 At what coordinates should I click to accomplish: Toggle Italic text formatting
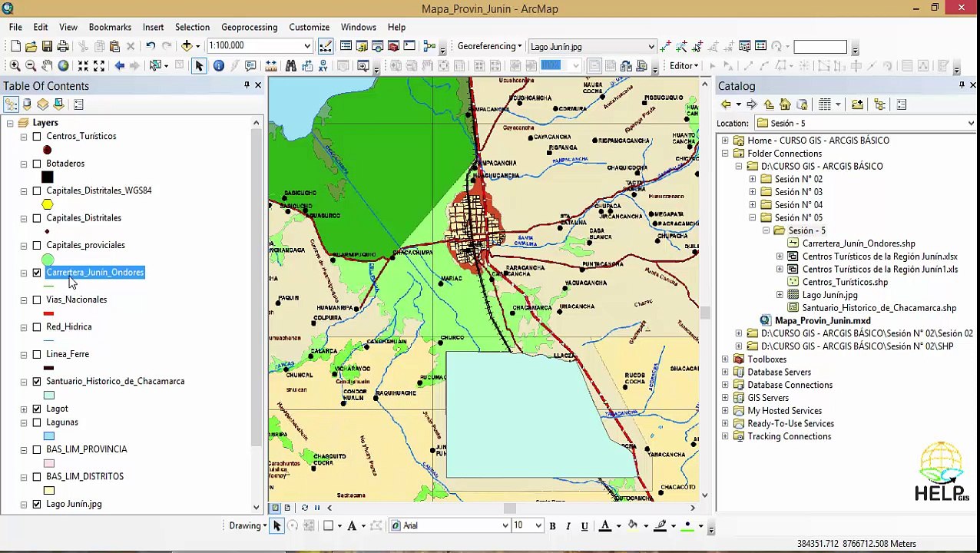coord(568,526)
